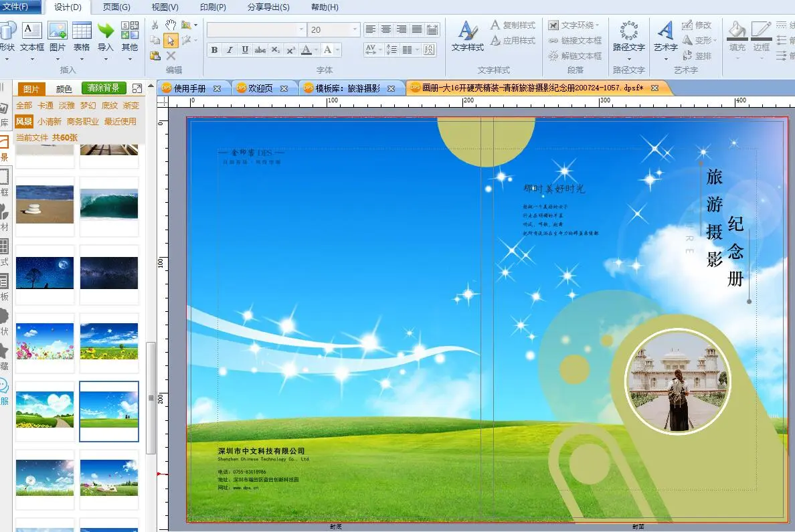795x532 pixels.
Task: Open the 页面(G) menu
Action: [116, 7]
